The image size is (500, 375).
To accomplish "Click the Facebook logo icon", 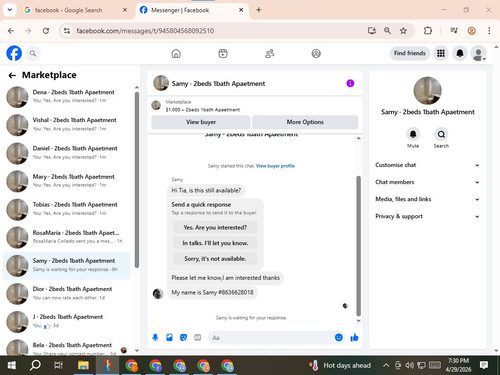I will (x=14, y=53).
